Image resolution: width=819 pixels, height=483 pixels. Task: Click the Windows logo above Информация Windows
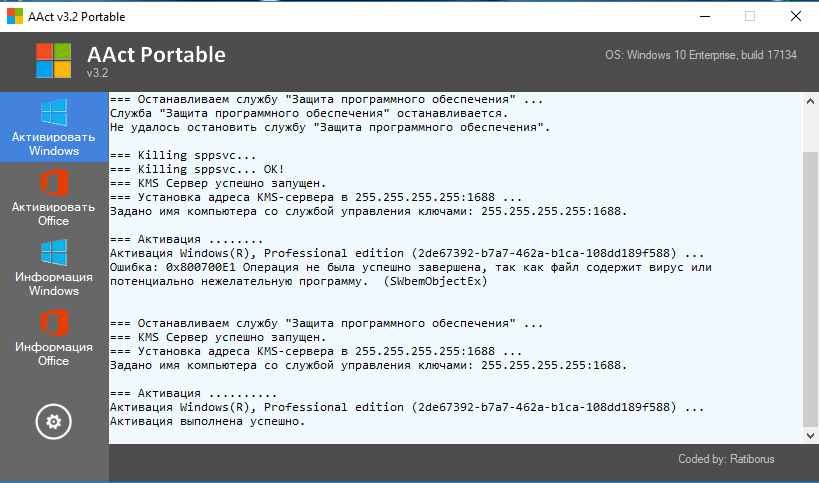(x=54, y=252)
